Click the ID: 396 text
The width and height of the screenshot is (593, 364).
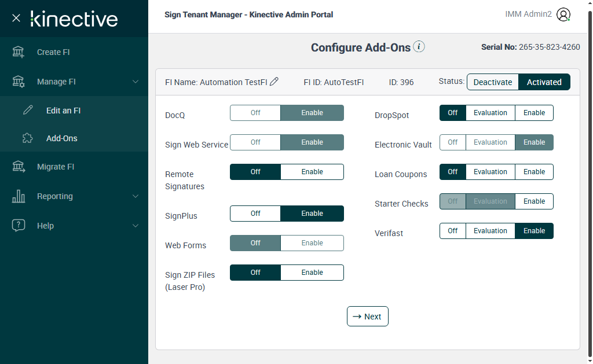pos(401,82)
